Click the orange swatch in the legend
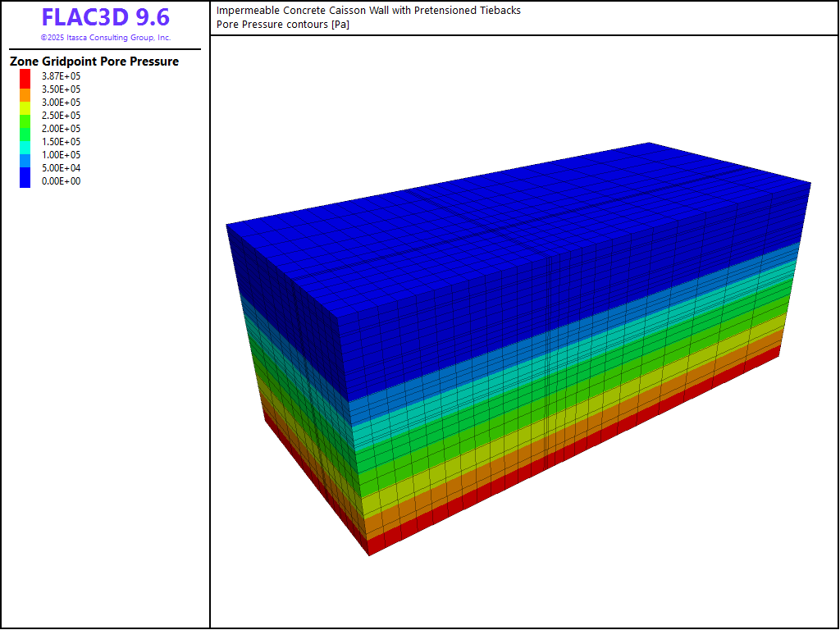 (x=25, y=95)
